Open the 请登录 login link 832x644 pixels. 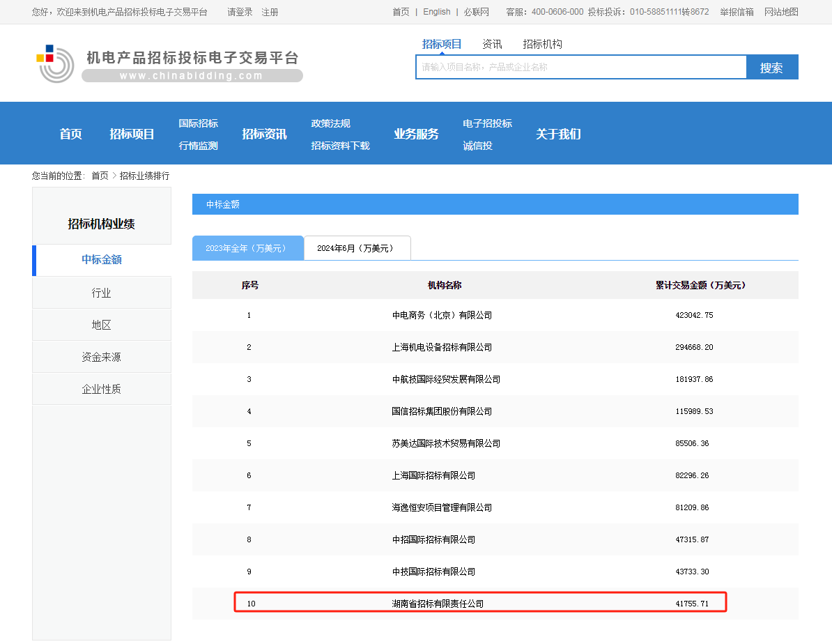[240, 12]
